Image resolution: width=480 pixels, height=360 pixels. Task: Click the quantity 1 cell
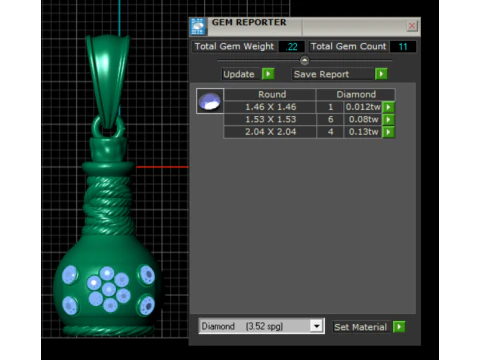point(330,107)
